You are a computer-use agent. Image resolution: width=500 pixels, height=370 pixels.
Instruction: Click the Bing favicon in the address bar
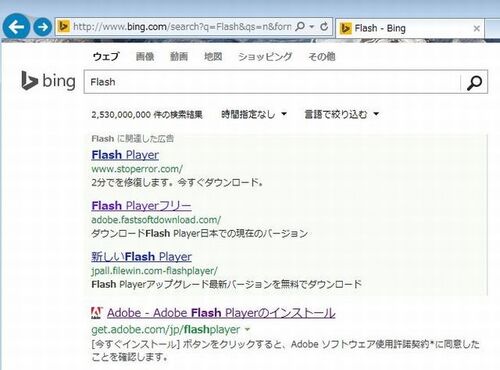coord(63,26)
